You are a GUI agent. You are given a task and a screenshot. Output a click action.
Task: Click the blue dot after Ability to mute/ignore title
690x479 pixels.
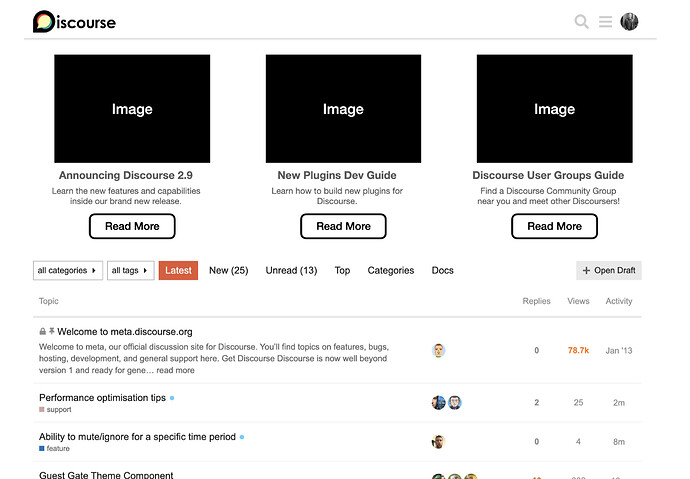(242, 437)
